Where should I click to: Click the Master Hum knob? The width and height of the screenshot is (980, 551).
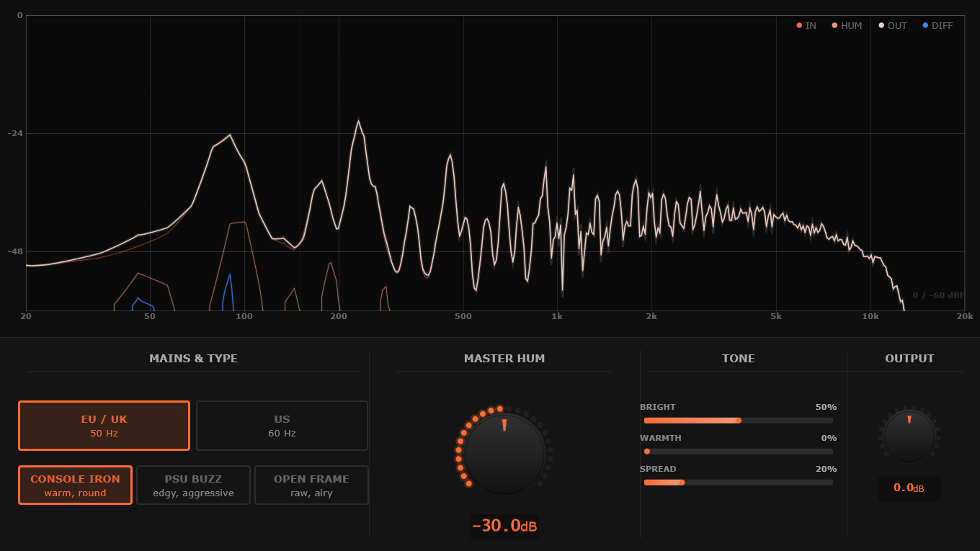[x=504, y=454]
